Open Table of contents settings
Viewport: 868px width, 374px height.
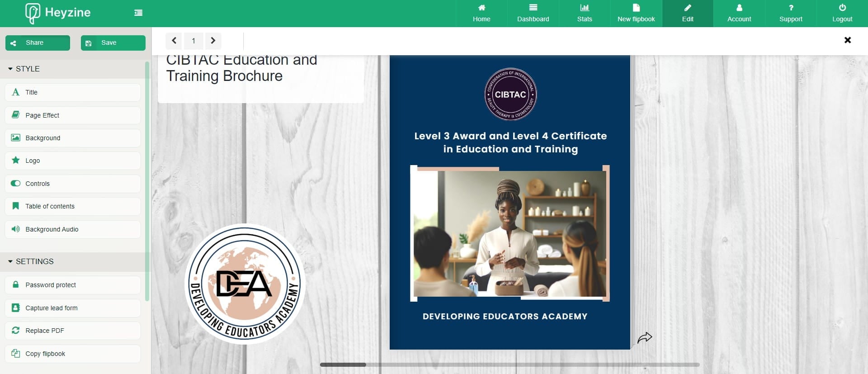tap(73, 206)
